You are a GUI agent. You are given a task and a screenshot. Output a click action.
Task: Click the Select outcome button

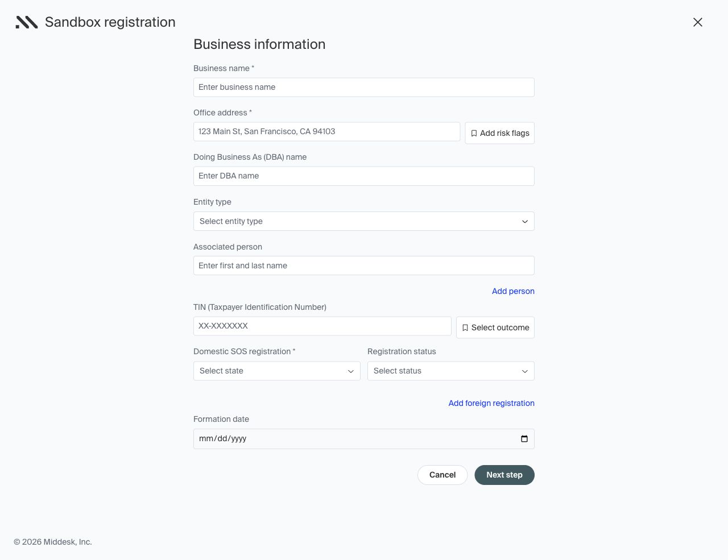click(x=495, y=327)
